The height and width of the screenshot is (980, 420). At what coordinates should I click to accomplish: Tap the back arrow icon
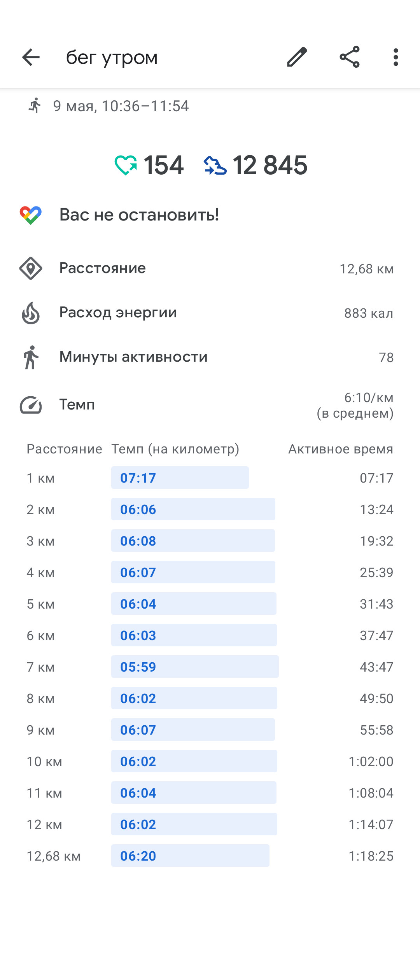31,58
